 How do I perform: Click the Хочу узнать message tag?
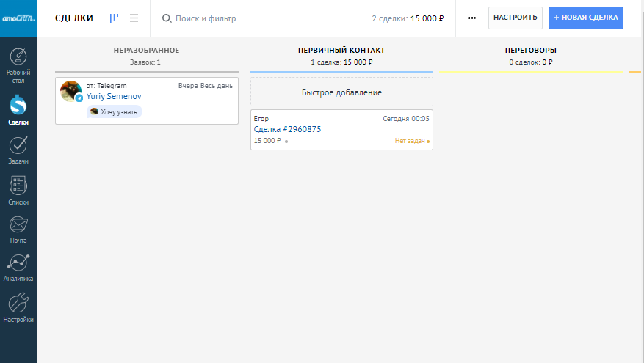click(115, 111)
